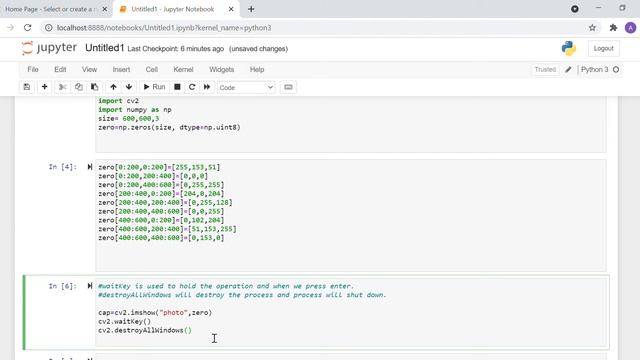
Task: Move the selected cell down arrow
Action: (x=129, y=87)
